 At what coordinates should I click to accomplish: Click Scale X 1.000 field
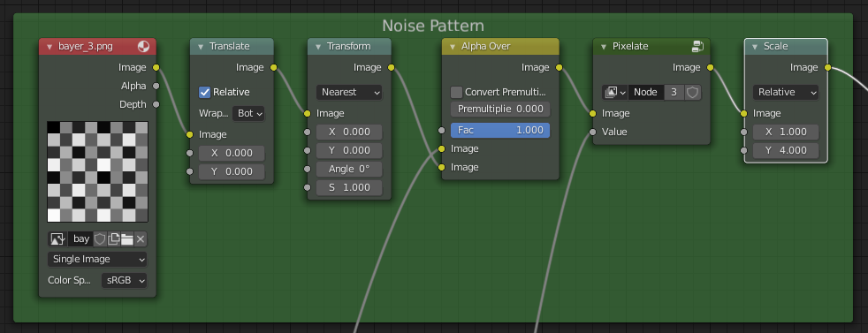pos(786,132)
